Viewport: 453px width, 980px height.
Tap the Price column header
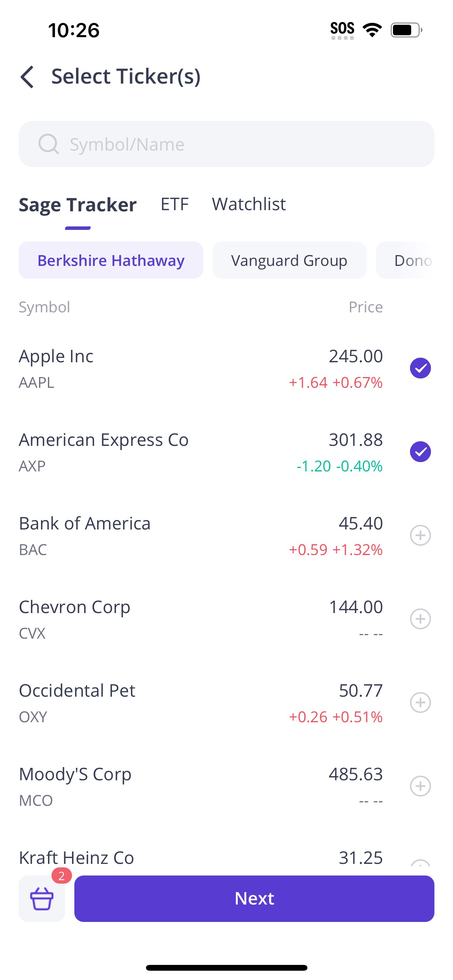pyautogui.click(x=365, y=307)
